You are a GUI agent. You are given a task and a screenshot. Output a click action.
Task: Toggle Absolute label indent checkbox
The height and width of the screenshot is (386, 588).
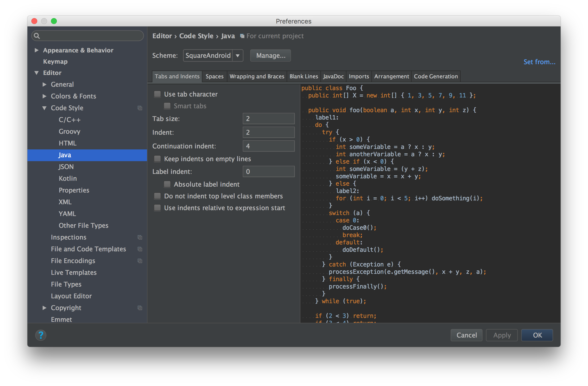(167, 184)
